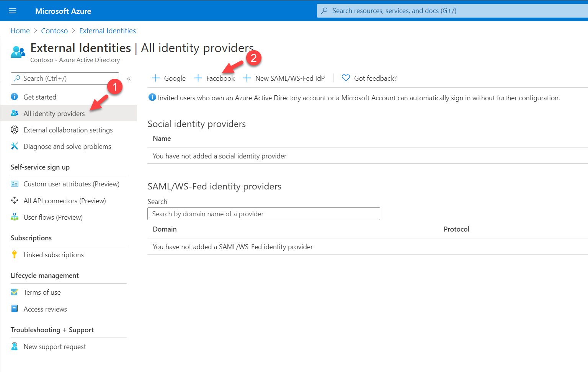This screenshot has height=372, width=588.
Task: Click the magnifier icon in top search bar
Action: click(325, 11)
